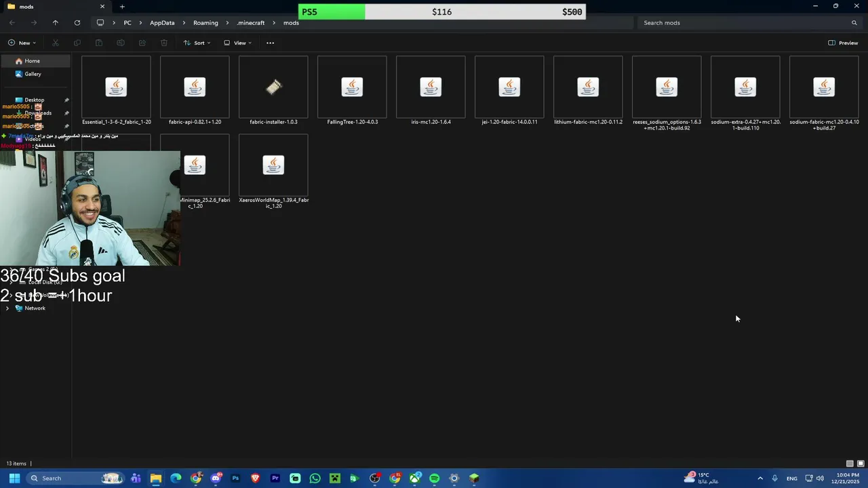Viewport: 868px width, 488px height.
Task: Click the Delete trash icon
Action: click(x=164, y=43)
